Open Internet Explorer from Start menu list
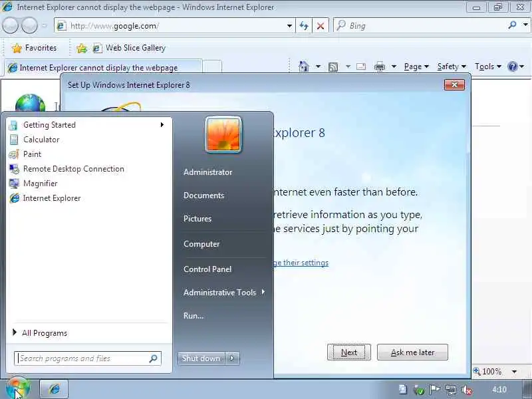Viewport: 532px width, 399px height. (88, 198)
